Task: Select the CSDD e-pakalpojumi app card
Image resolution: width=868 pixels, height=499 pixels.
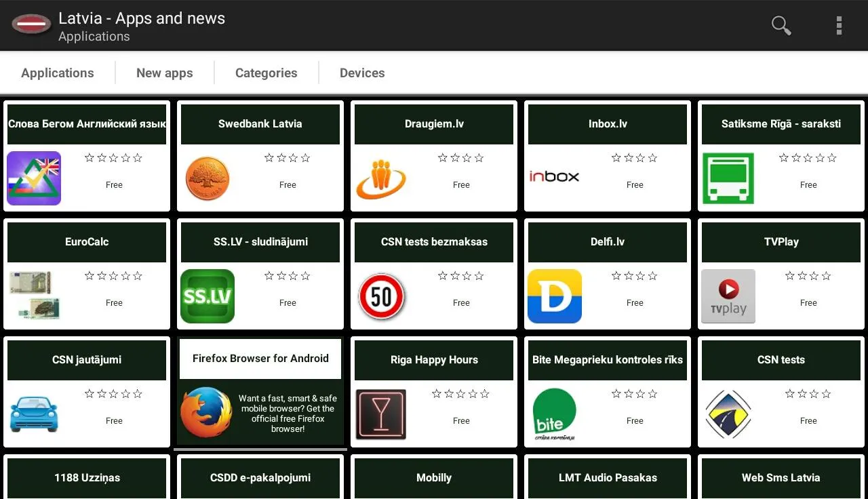Action: tap(260, 477)
